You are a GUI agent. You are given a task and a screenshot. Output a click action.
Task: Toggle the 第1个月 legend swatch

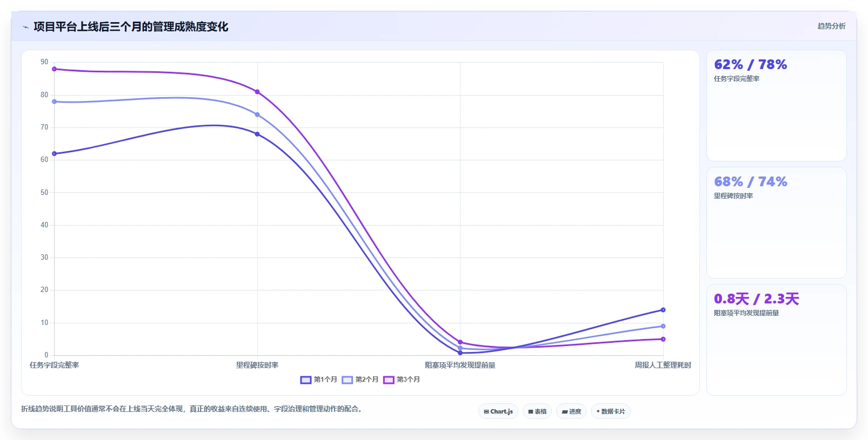pos(306,380)
